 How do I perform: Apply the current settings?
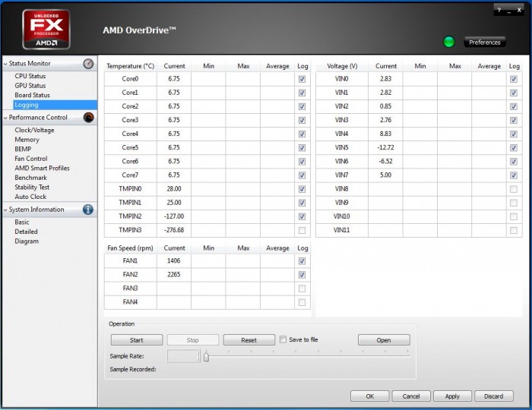pos(452,396)
